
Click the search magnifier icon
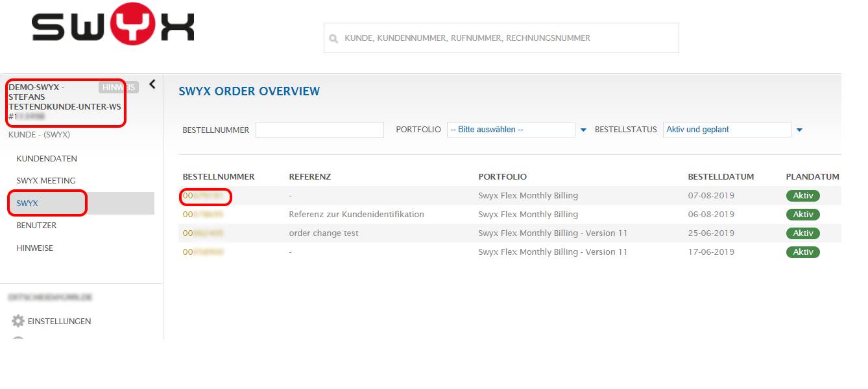click(333, 39)
